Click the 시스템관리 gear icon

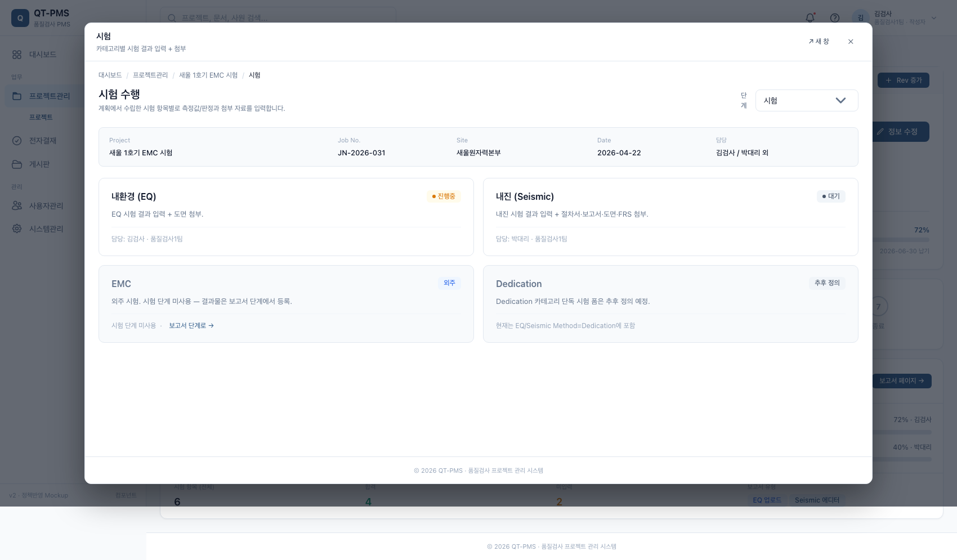[17, 229]
